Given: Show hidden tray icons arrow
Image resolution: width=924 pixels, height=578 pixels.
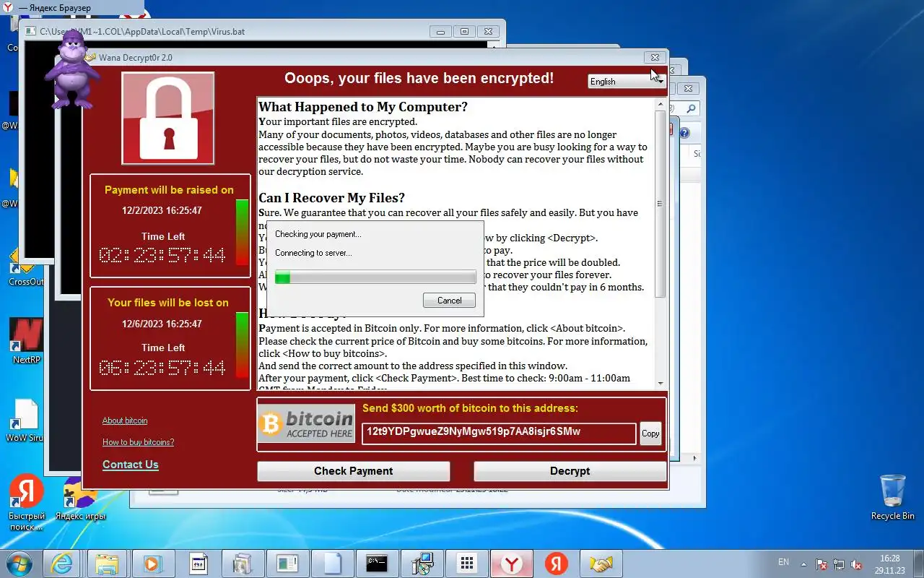Looking at the screenshot, I should coord(803,563).
